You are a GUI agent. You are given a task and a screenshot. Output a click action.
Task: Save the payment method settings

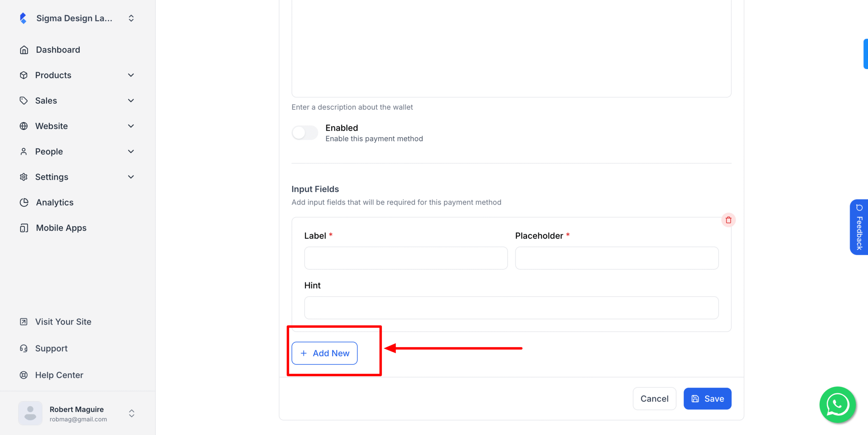pos(707,398)
